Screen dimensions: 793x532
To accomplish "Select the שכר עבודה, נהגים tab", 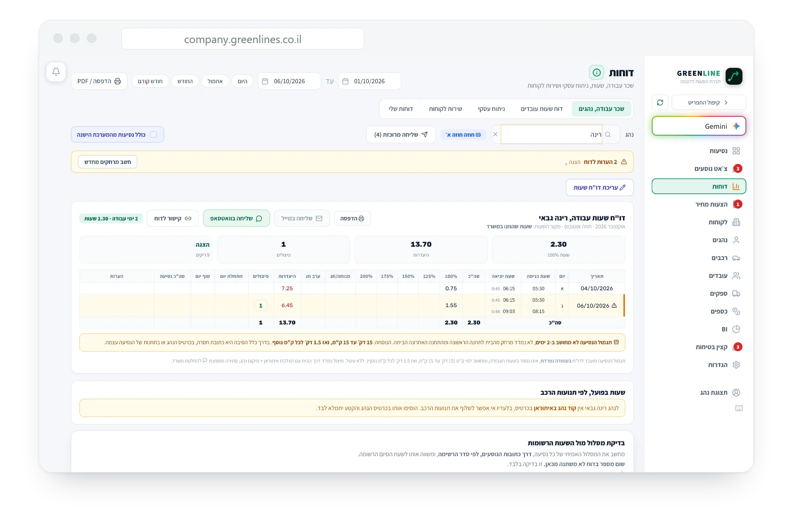I will pos(601,109).
